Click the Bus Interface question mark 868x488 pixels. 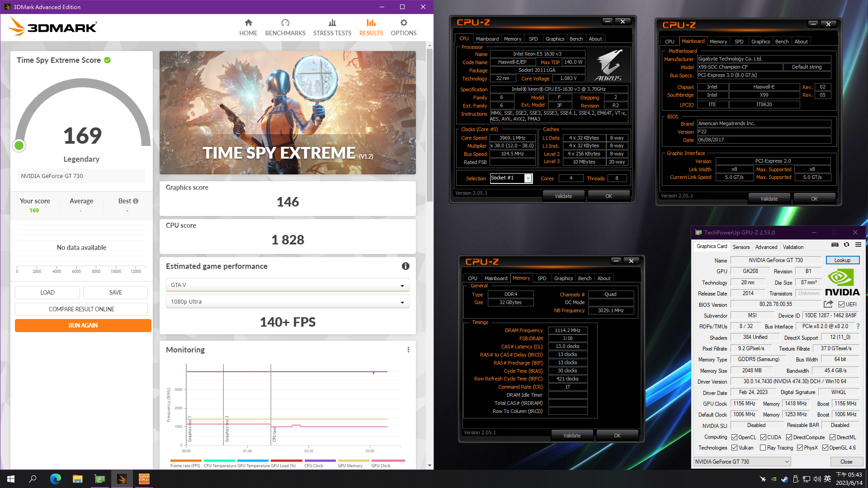click(858, 326)
